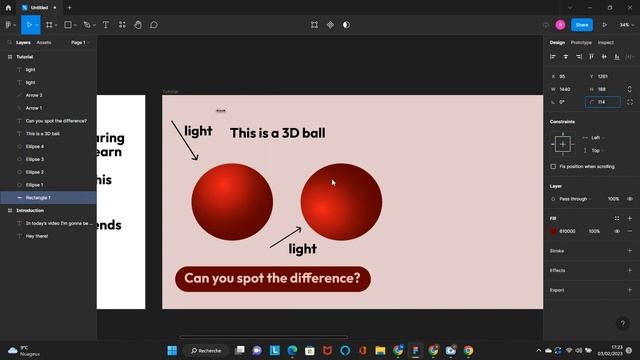Click the Align horizontal centers icon
This screenshot has width=640, height=360.
pyautogui.click(x=566, y=57)
